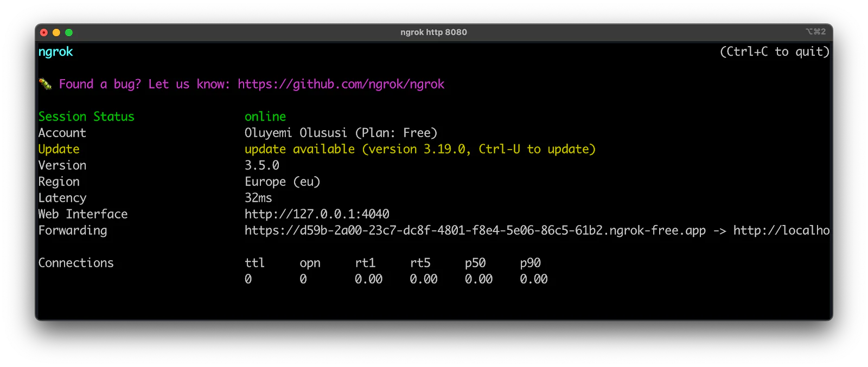This screenshot has height=367, width=868.
Task: Click the window title 'ngrok http 8080'
Action: pyautogui.click(x=433, y=32)
